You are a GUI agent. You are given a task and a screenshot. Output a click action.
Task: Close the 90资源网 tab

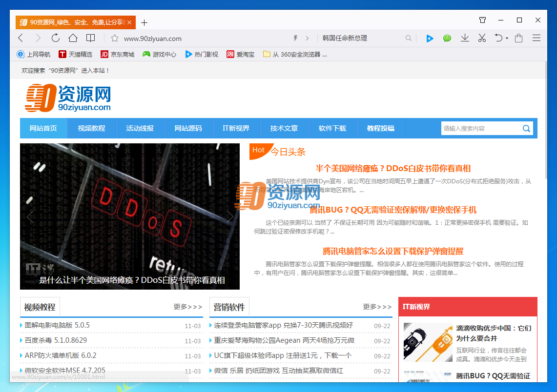pyautogui.click(x=129, y=22)
